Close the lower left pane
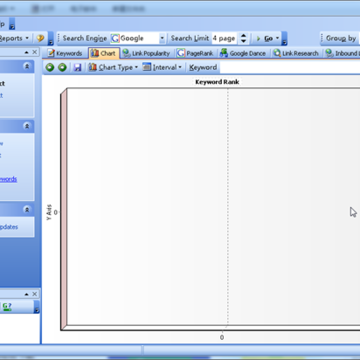This screenshot has height=360, width=360. (35, 294)
